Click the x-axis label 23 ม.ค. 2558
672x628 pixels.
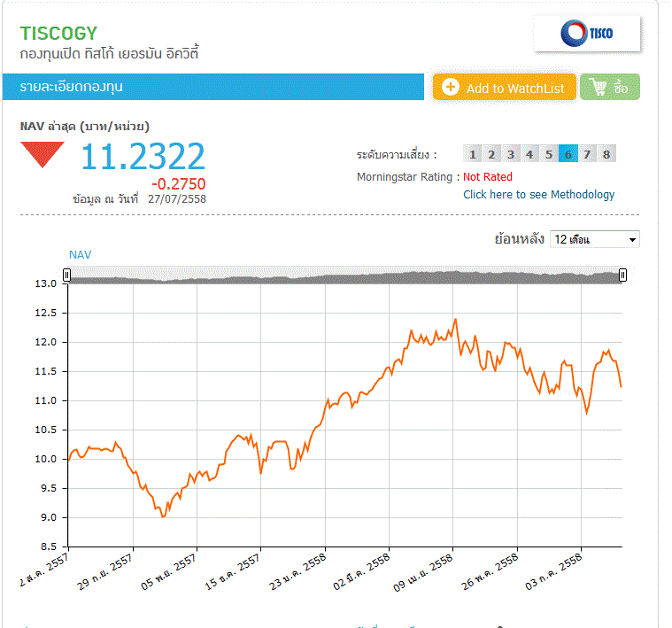297,571
